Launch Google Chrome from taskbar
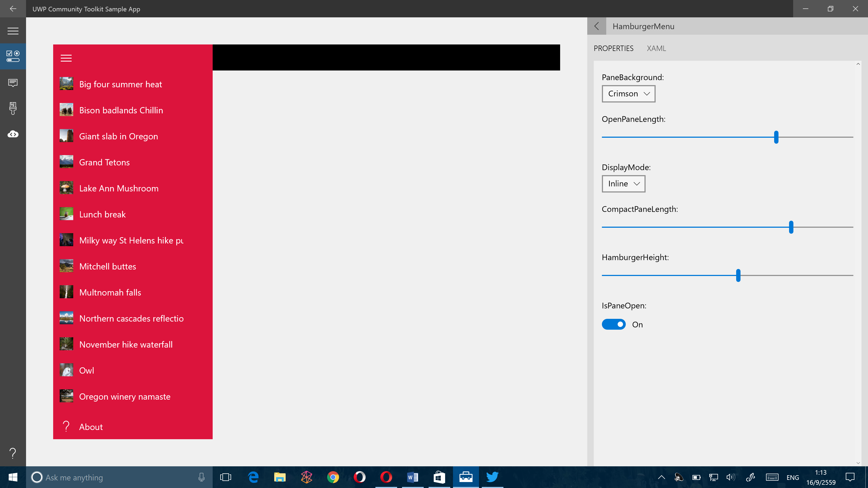The image size is (868, 488). pyautogui.click(x=333, y=477)
